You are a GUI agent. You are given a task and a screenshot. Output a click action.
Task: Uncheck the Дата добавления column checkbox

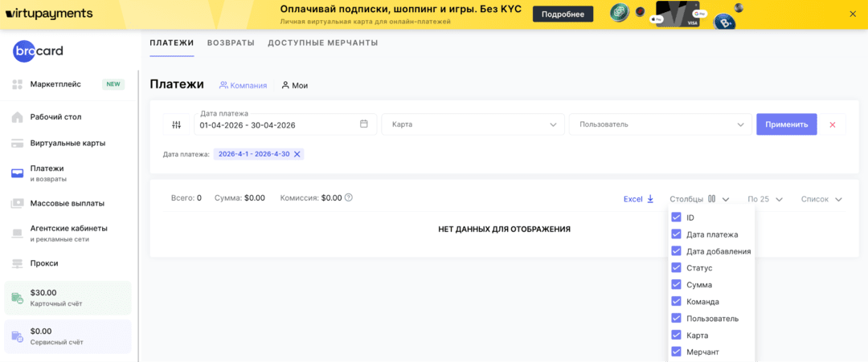[676, 251]
